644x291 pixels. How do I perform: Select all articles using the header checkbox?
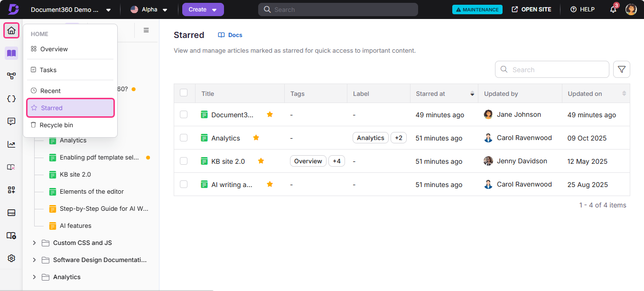click(184, 93)
